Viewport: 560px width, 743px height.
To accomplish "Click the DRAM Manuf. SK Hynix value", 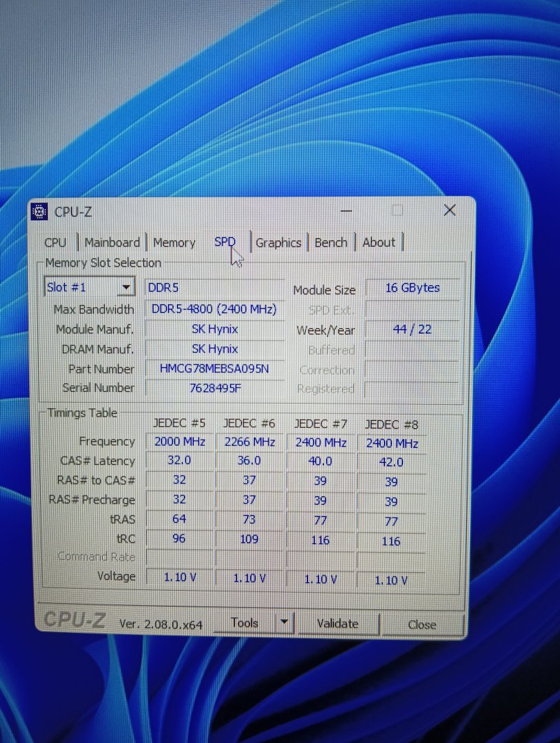I will tap(214, 349).
